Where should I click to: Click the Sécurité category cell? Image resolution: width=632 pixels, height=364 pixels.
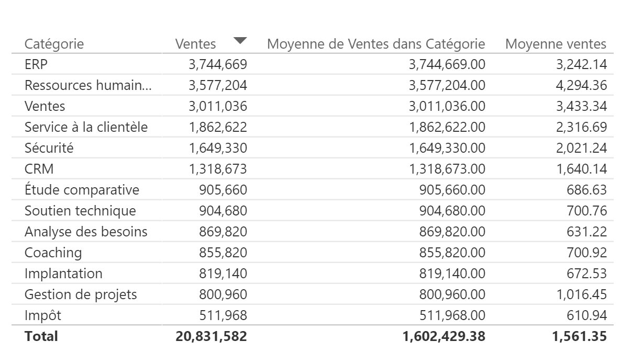49,148
